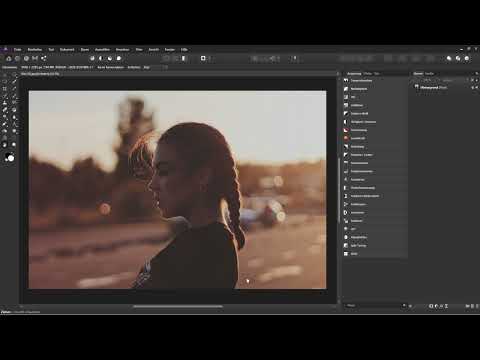The image size is (480, 360).
Task: Add a Schwarz-Weiß adjustment
Action: [375, 114]
